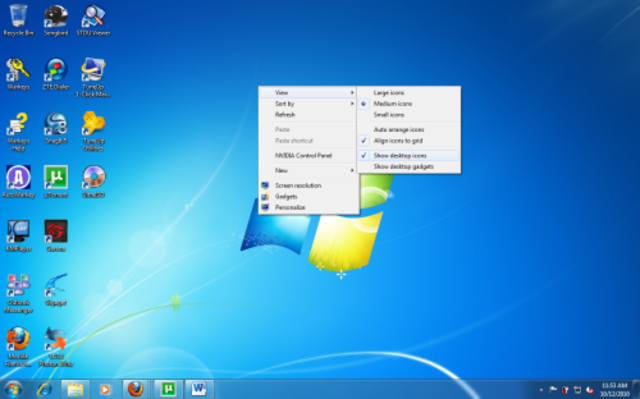This screenshot has height=399, width=640.
Task: Switch to Microsoft Word on the taskbar
Action: coord(199,389)
